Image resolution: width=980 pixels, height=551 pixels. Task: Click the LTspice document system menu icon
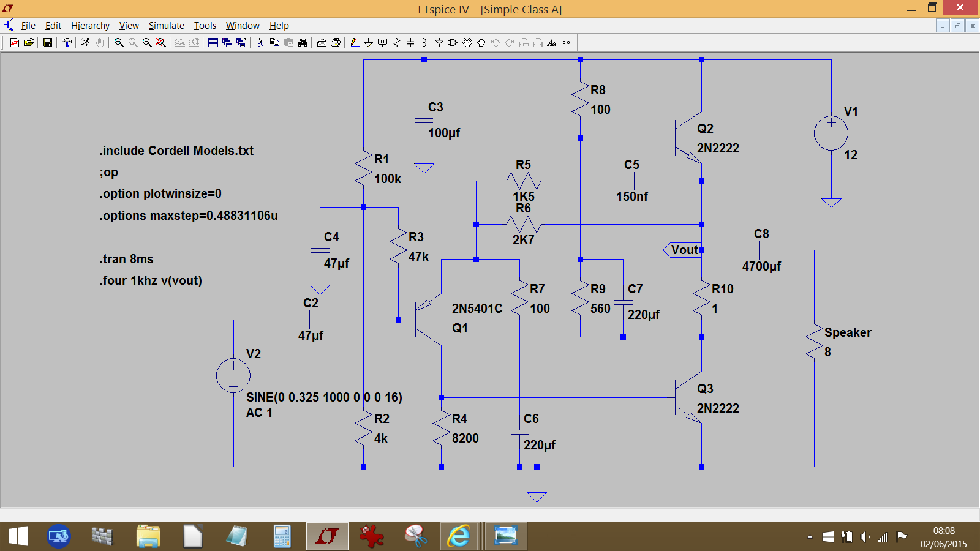[9, 25]
